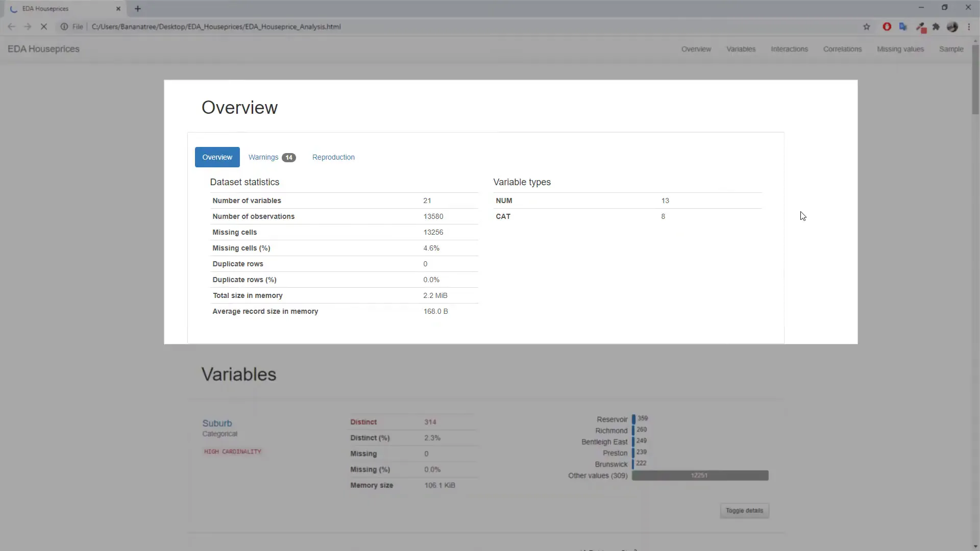Click the Suburb variable link
Screen dimensions: 980x551
coord(217,423)
